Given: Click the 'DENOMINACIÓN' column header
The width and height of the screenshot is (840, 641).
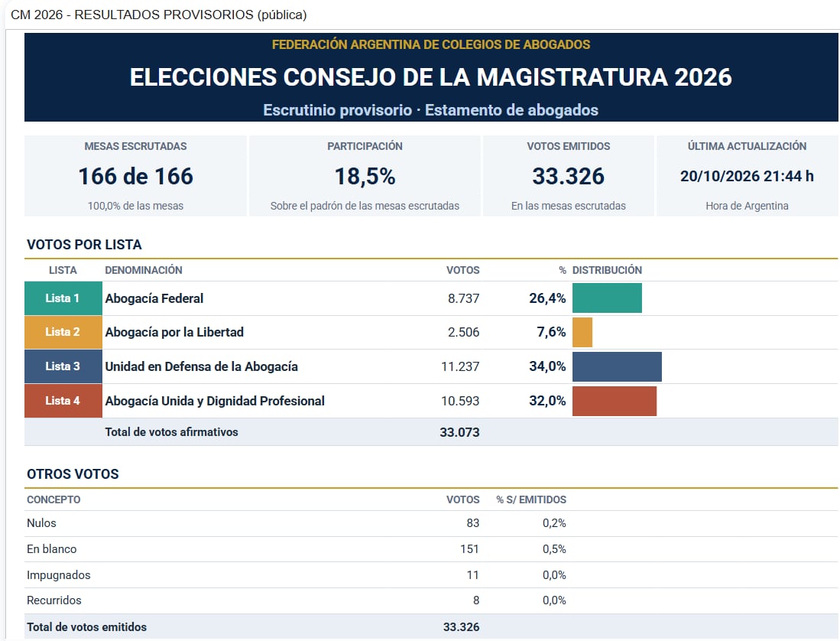Looking at the screenshot, I should [x=144, y=270].
